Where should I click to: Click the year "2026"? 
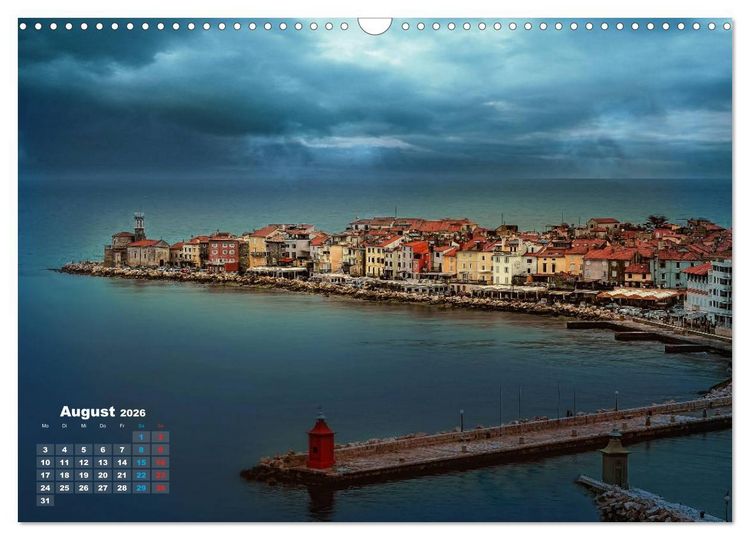pos(133,413)
